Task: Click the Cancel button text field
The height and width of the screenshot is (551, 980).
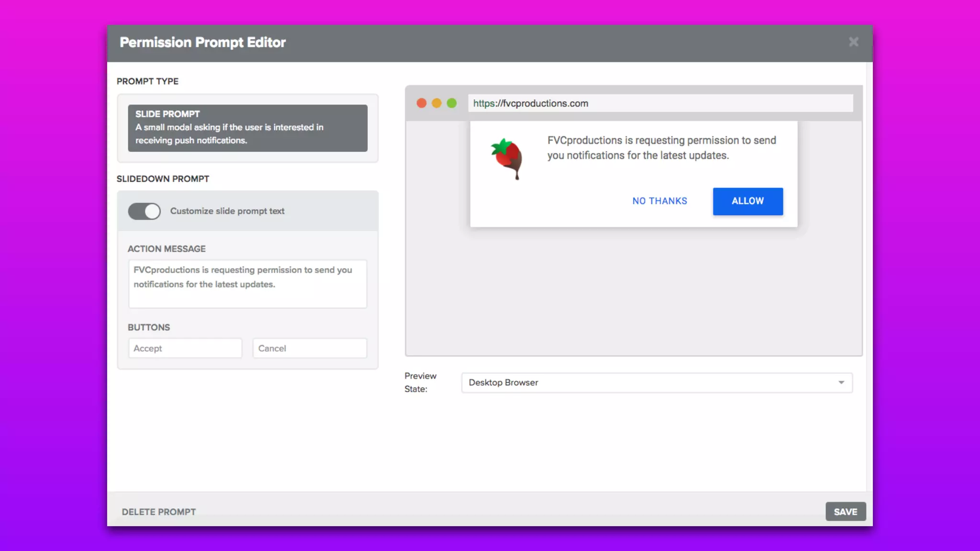Action: click(309, 348)
